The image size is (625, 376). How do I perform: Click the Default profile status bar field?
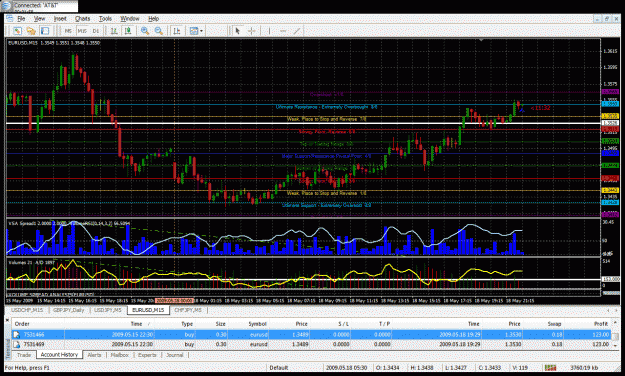(x=278, y=368)
